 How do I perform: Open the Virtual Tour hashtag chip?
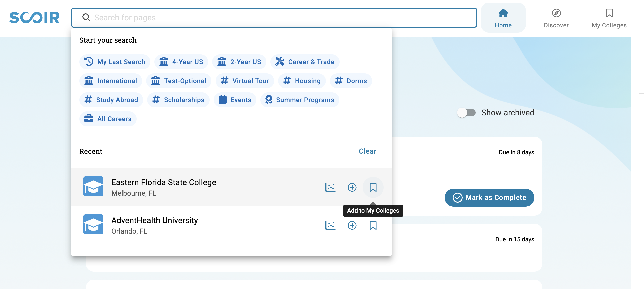pyautogui.click(x=245, y=81)
